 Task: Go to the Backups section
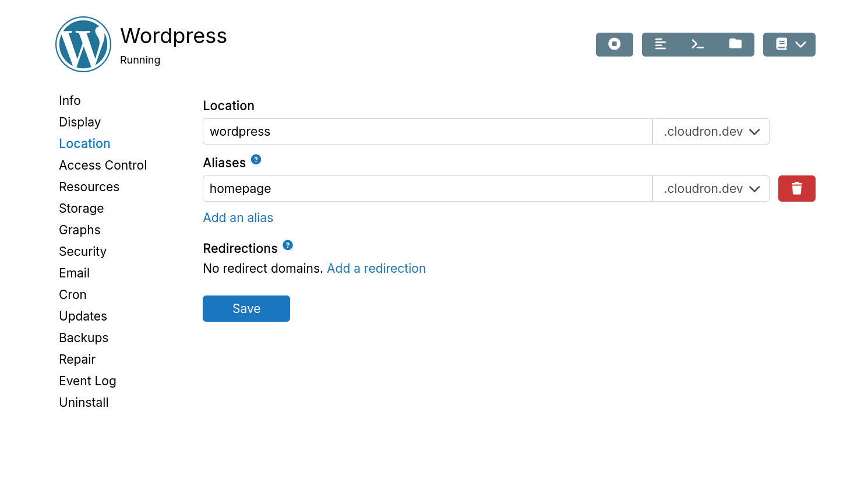pos(83,338)
